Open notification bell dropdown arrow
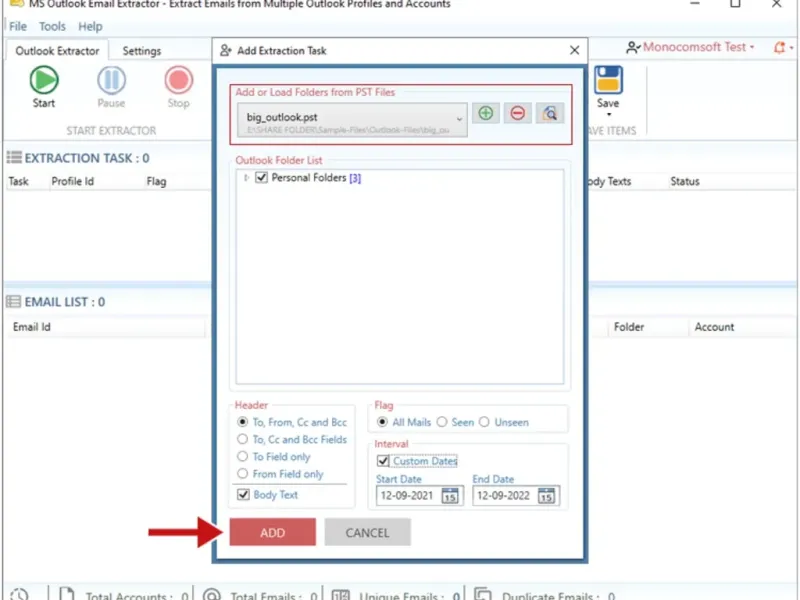 (791, 48)
